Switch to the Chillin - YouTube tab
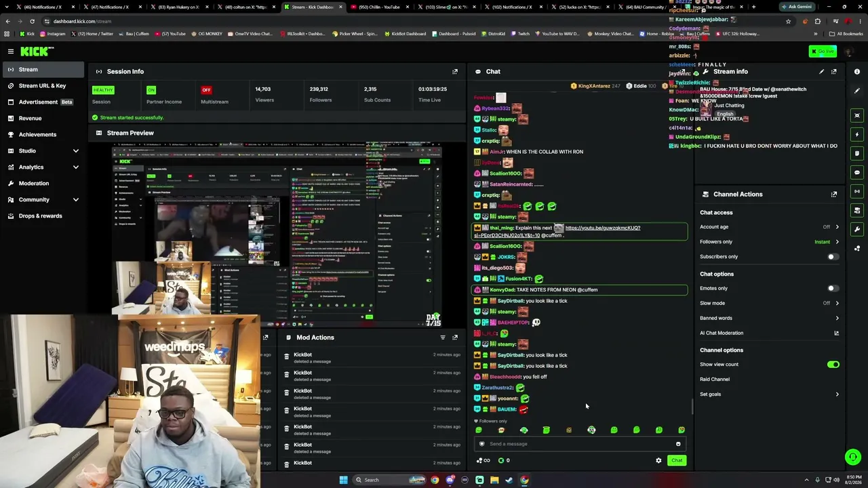The width and height of the screenshot is (868, 488). coord(378,7)
